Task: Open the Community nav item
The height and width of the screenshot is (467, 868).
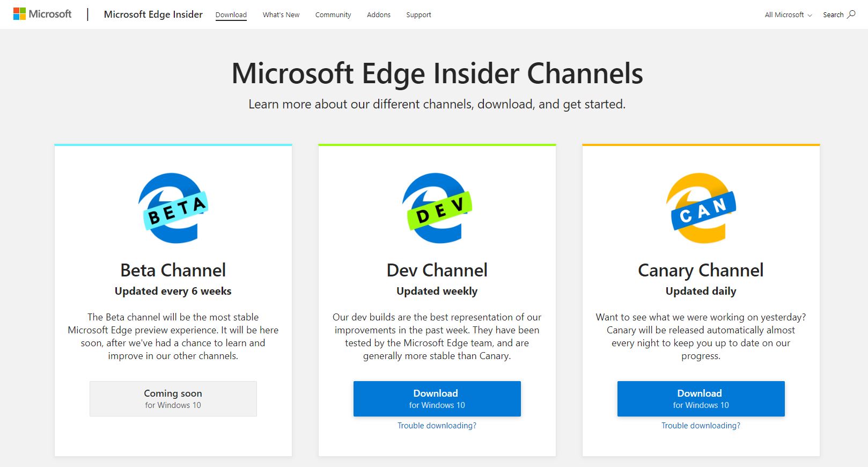Action: [x=333, y=15]
